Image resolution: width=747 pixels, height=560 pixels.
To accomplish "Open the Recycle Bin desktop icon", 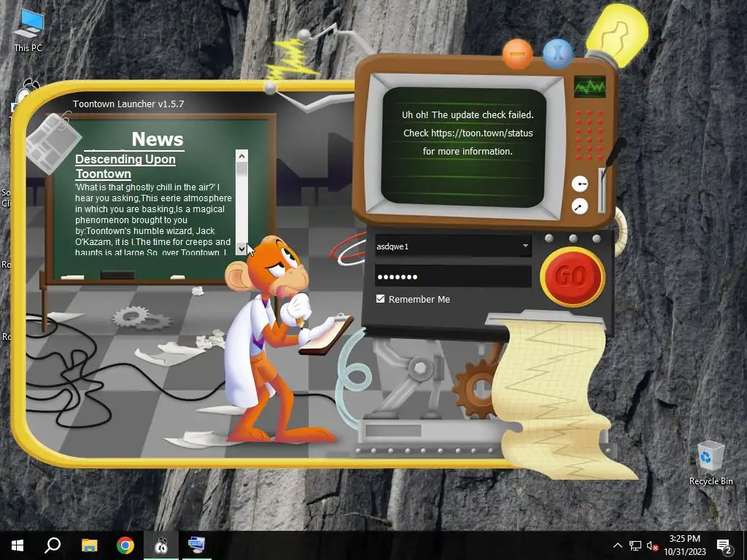I will [x=711, y=463].
